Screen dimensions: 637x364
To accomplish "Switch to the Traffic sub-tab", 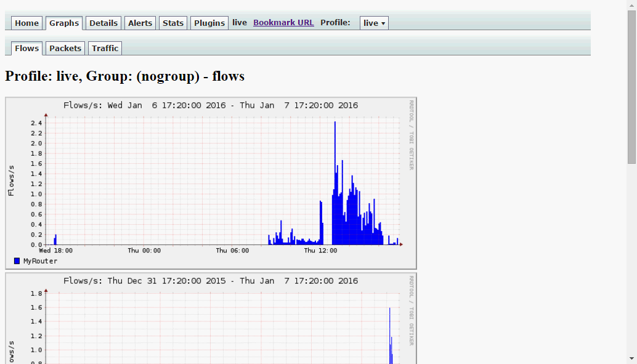I will coord(105,48).
